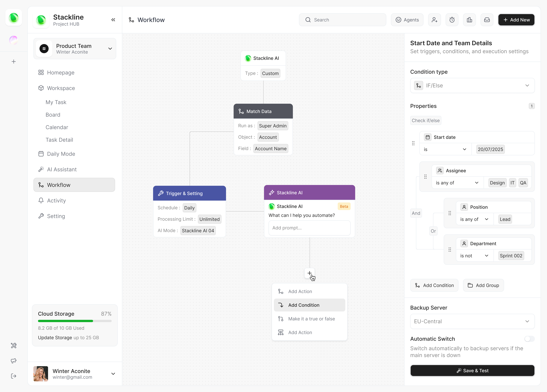Click the log out icon in the bottom corner

(13, 376)
